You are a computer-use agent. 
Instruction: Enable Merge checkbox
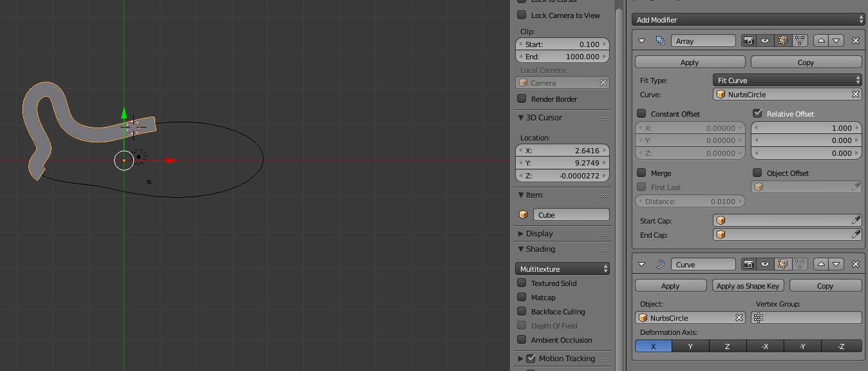[641, 173]
